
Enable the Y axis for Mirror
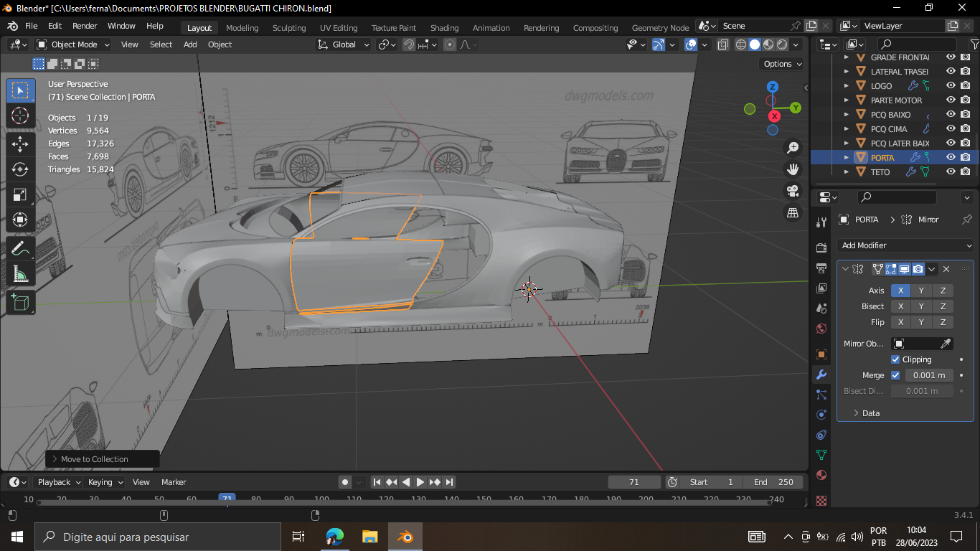pos(921,291)
